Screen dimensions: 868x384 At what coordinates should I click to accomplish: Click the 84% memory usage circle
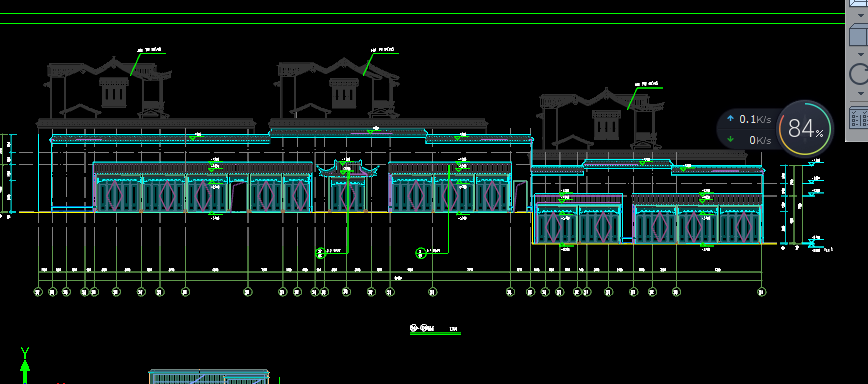pos(805,128)
